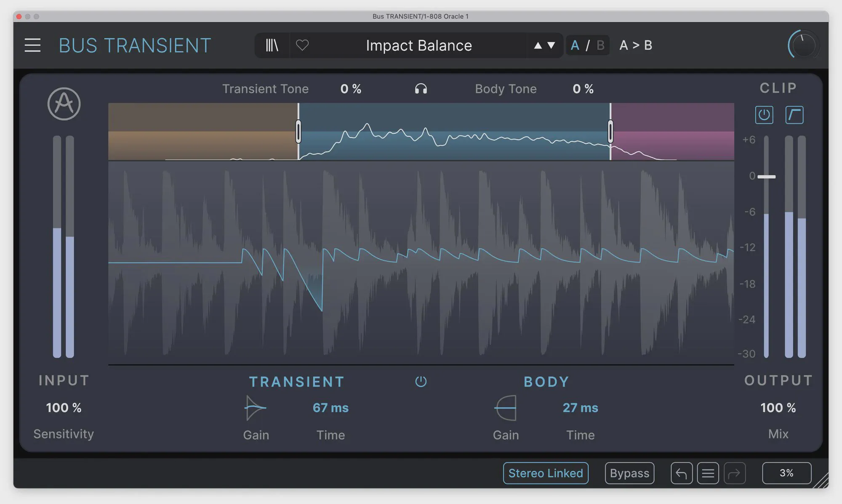The width and height of the screenshot is (842, 504).
Task: Select the next preset down arrow
Action: 551,45
